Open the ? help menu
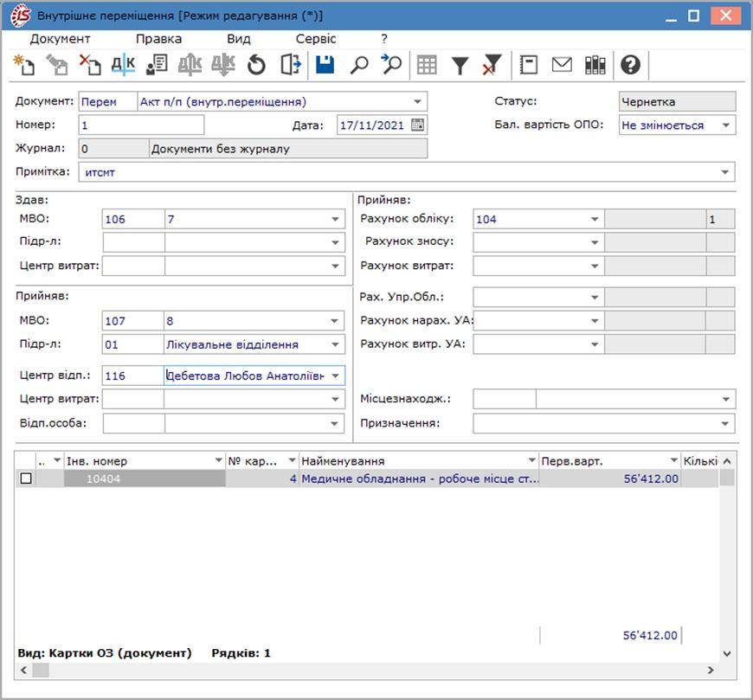Viewport: 753px width, 700px height. tap(384, 39)
